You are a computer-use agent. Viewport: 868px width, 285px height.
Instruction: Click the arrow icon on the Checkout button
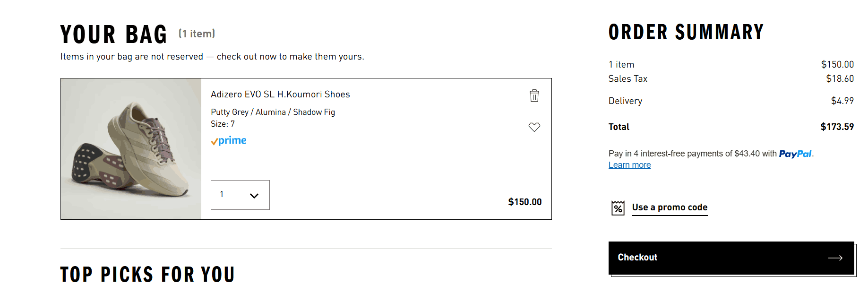pos(835,258)
